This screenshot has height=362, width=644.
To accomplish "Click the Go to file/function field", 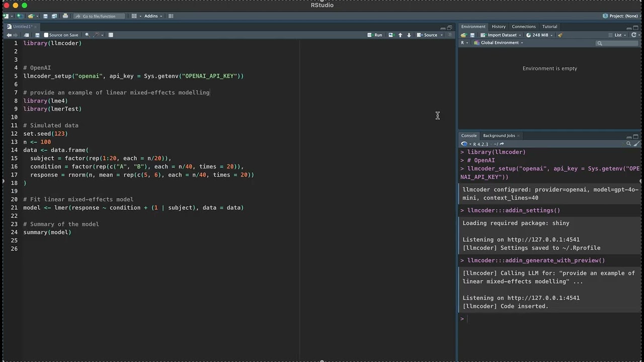I will (x=99, y=16).
